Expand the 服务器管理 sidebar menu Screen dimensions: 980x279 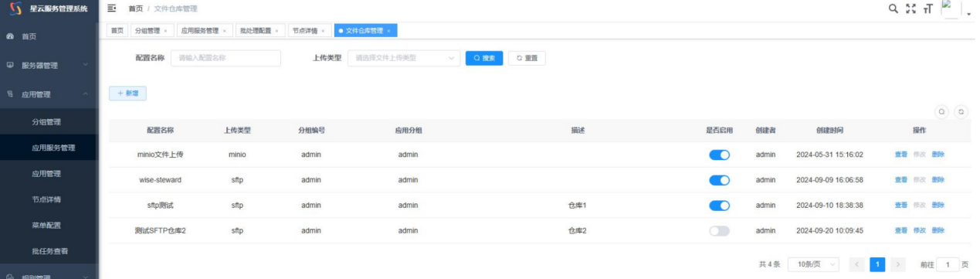[49, 66]
